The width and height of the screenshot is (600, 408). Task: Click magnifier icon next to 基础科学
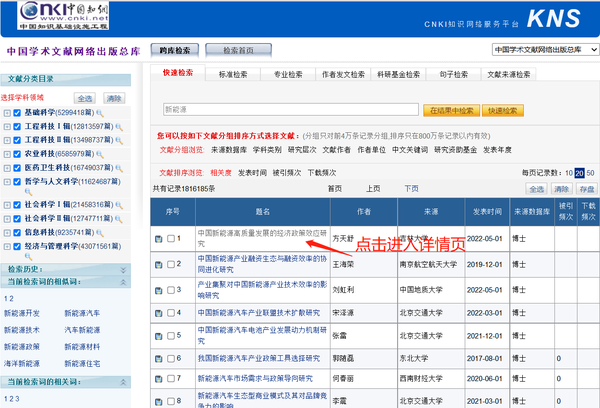coord(100,113)
